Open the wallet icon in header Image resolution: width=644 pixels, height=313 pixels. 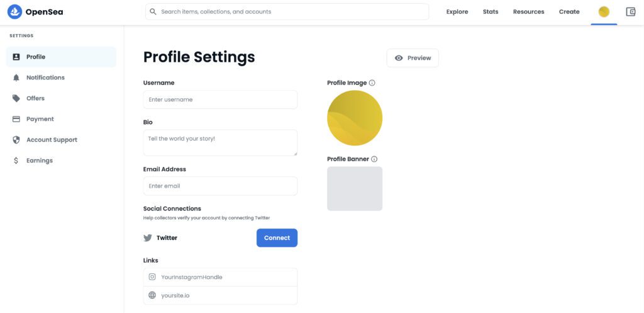click(631, 12)
